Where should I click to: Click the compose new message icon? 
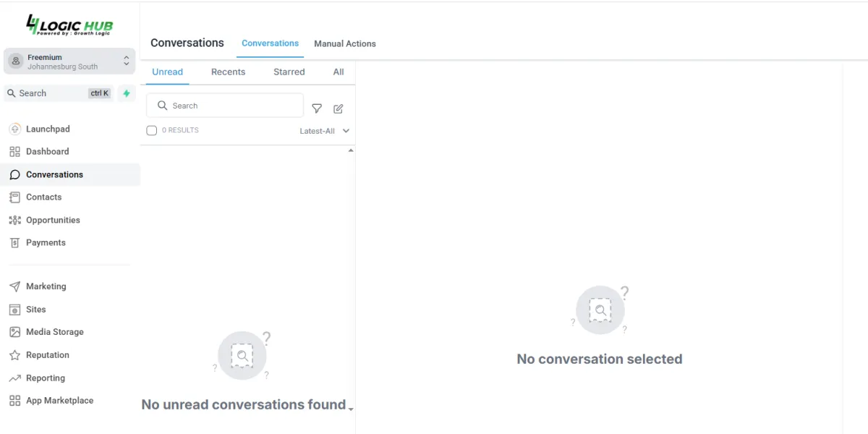click(339, 109)
